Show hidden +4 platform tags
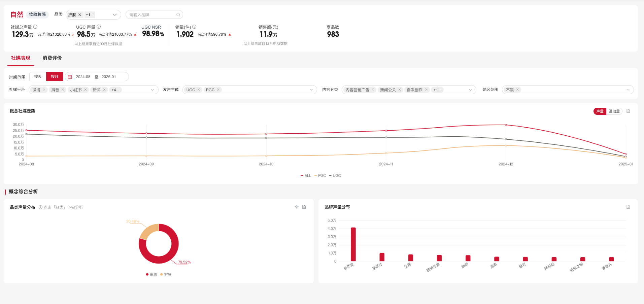This screenshot has width=644, height=304. pyautogui.click(x=115, y=90)
